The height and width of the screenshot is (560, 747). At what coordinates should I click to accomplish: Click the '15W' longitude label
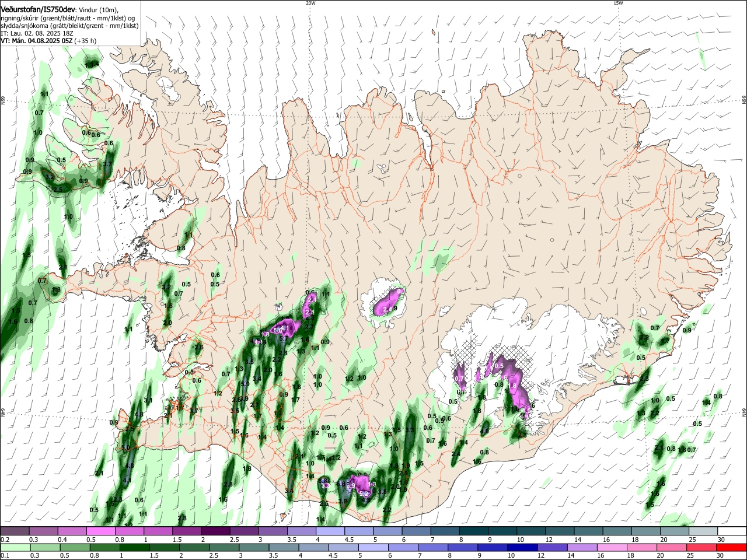click(618, 3)
